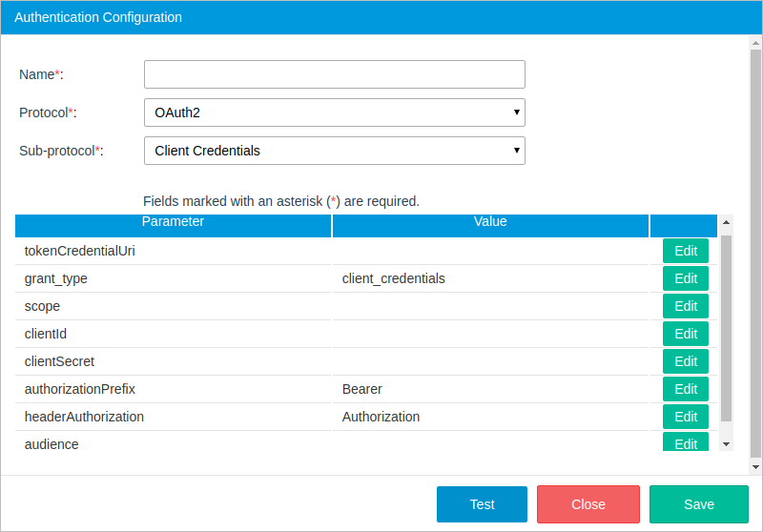
Task: Edit the clientId parameter value
Action: coord(686,334)
